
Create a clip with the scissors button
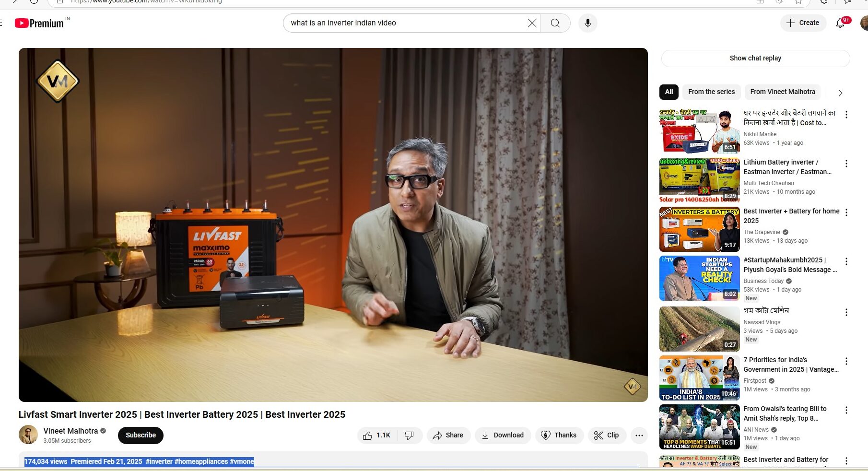607,435
